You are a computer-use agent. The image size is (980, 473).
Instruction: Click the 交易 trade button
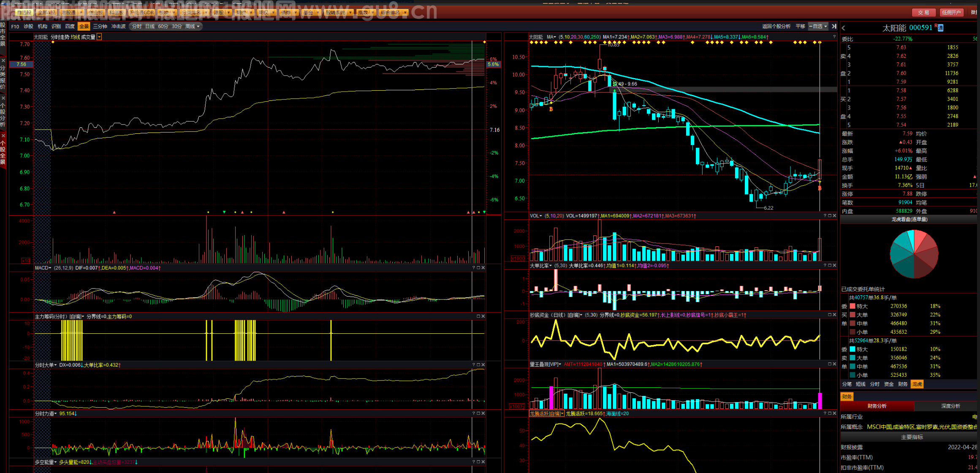pyautogui.click(x=923, y=13)
